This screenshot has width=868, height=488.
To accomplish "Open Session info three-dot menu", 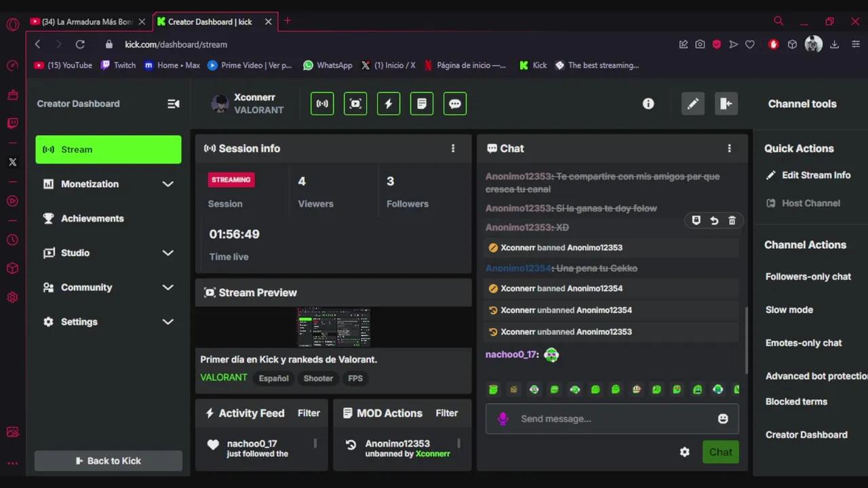I will [x=453, y=148].
